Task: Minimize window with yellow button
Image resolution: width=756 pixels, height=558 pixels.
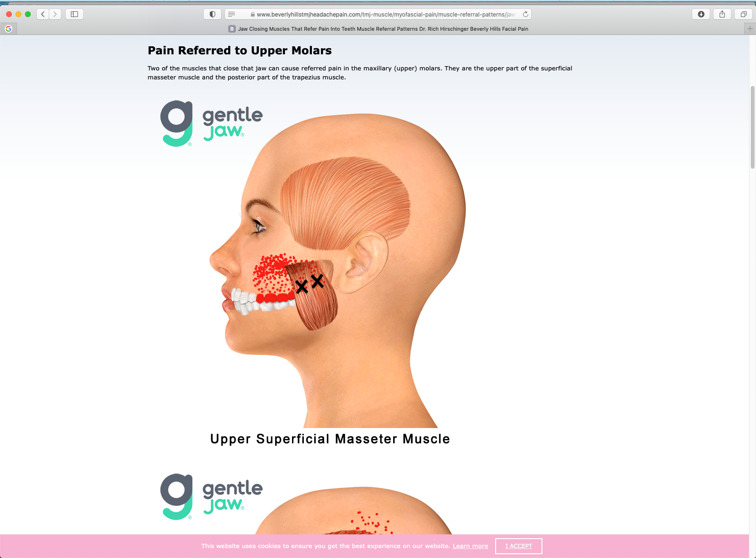Action: [x=18, y=14]
